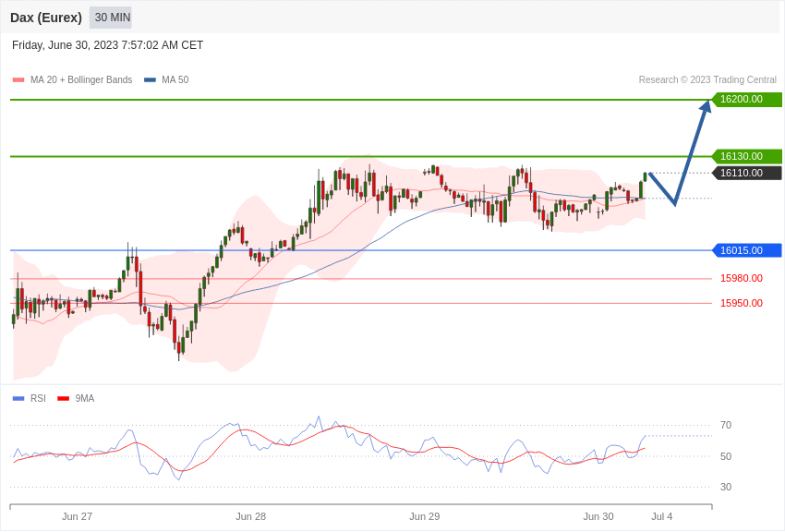Screen dimensions: 785x532
Task: Click the 30 MIN timeframe badge
Action: point(111,18)
